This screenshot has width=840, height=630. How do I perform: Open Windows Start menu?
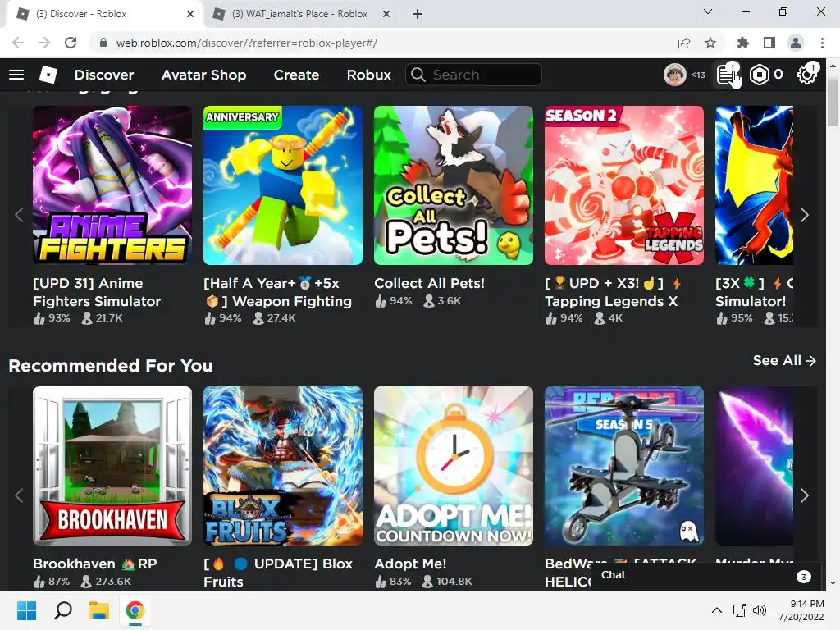[26, 610]
